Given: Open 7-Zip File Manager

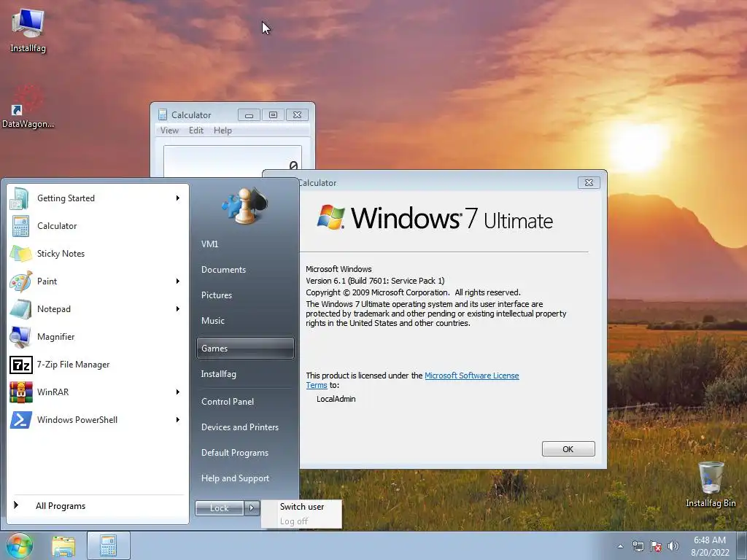Looking at the screenshot, I should pos(97,365).
